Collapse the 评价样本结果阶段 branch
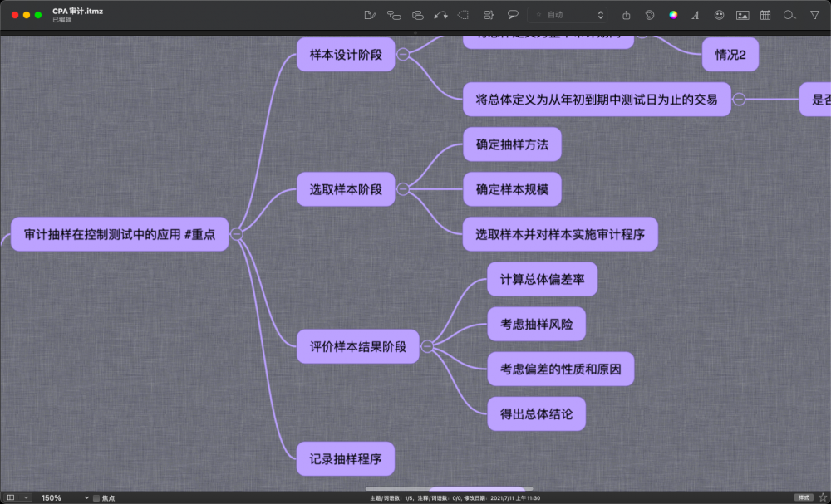The image size is (831, 504). tap(427, 346)
